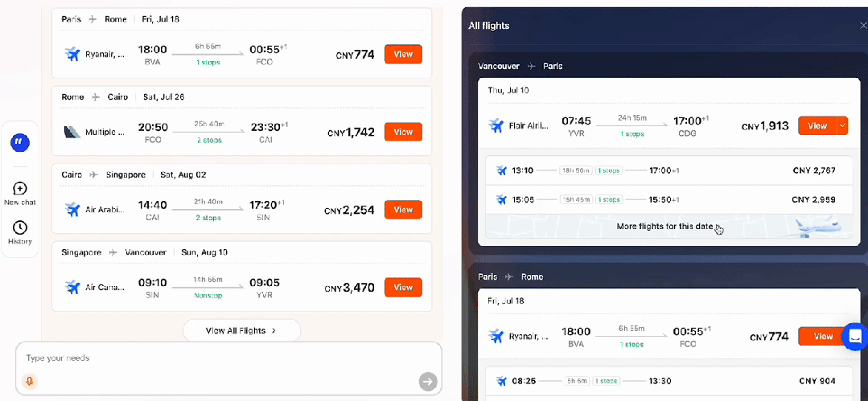View the CNY 3,470 Singapore–Vancouver flight
Screen dimensions: 868x401
[x=403, y=287]
